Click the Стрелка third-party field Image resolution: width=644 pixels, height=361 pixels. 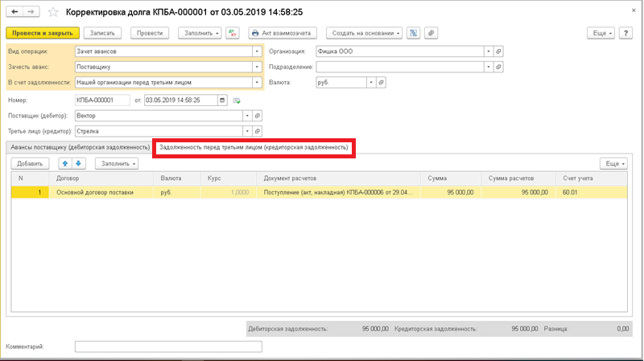pyautogui.click(x=159, y=131)
